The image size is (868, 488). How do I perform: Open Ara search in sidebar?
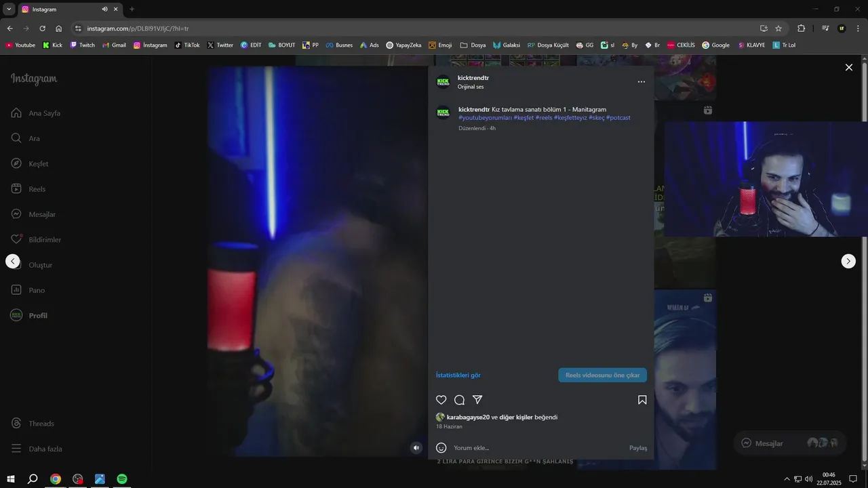[26, 138]
